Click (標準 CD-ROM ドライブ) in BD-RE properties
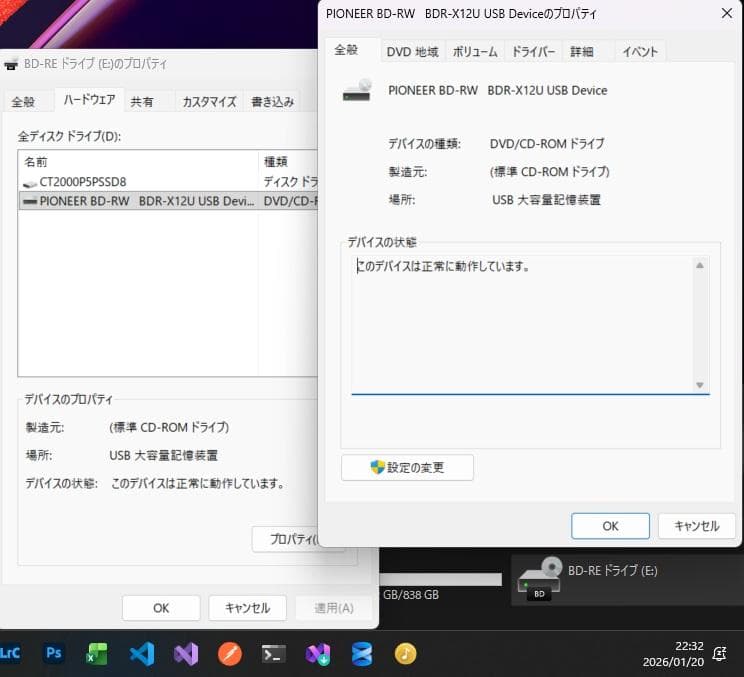 (x=169, y=427)
